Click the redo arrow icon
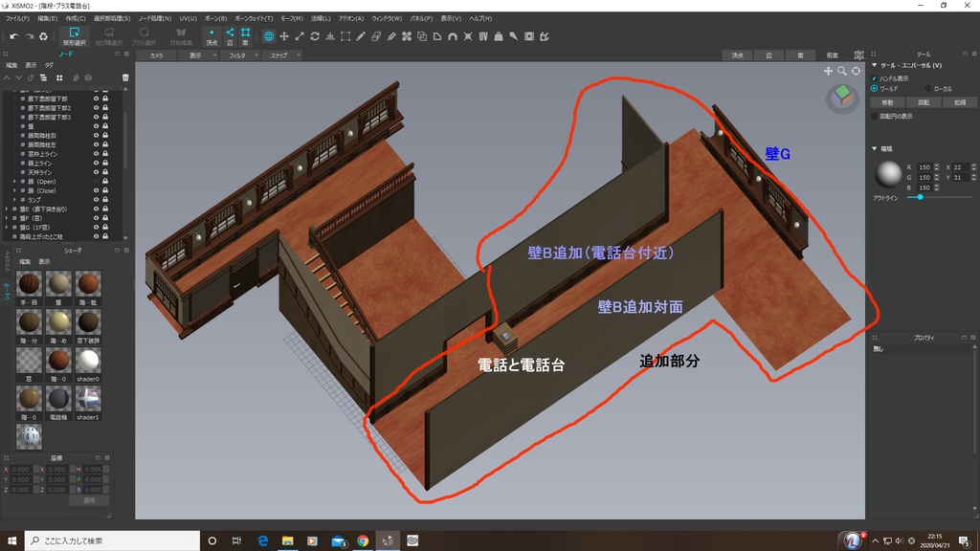 [x=29, y=36]
